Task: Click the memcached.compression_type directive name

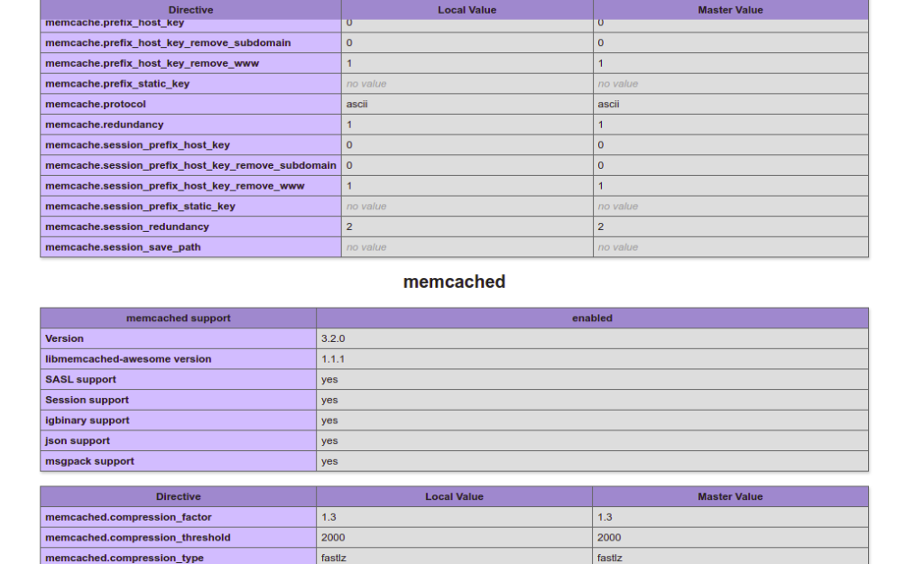Action: coord(125,558)
